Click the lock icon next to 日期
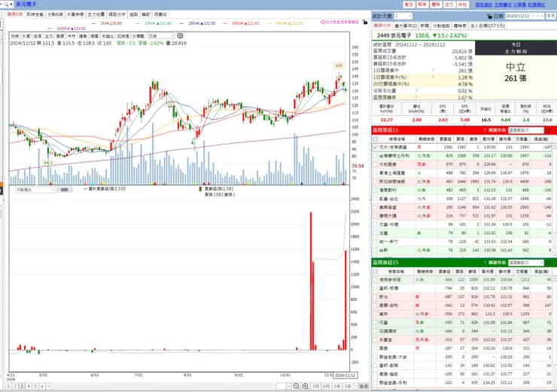This screenshot has height=392, width=557. click(489, 17)
